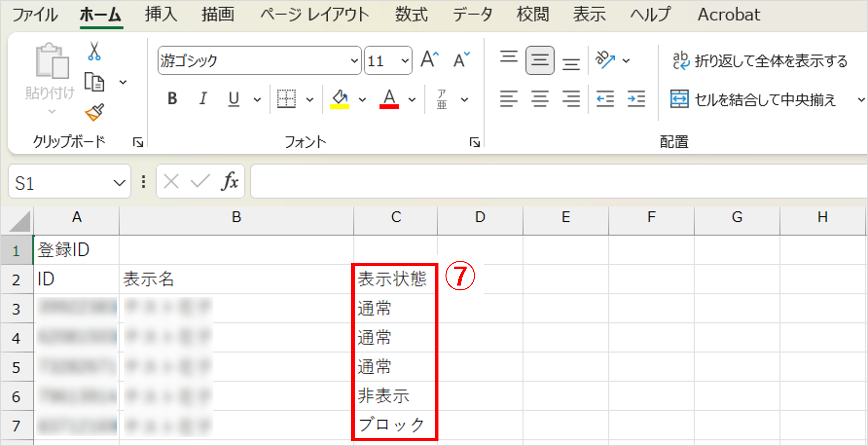Click the Increase Indent icon
Viewport: 868px width, 446px height.
click(636, 99)
